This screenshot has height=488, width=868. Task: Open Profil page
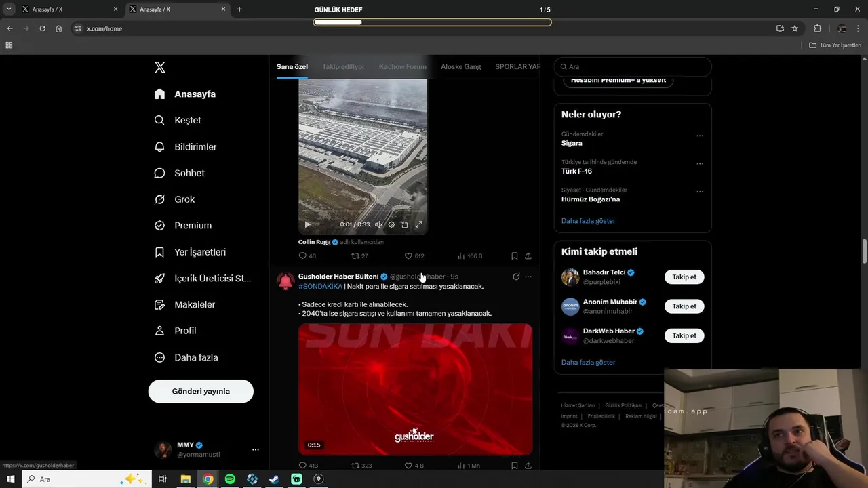(x=175, y=331)
